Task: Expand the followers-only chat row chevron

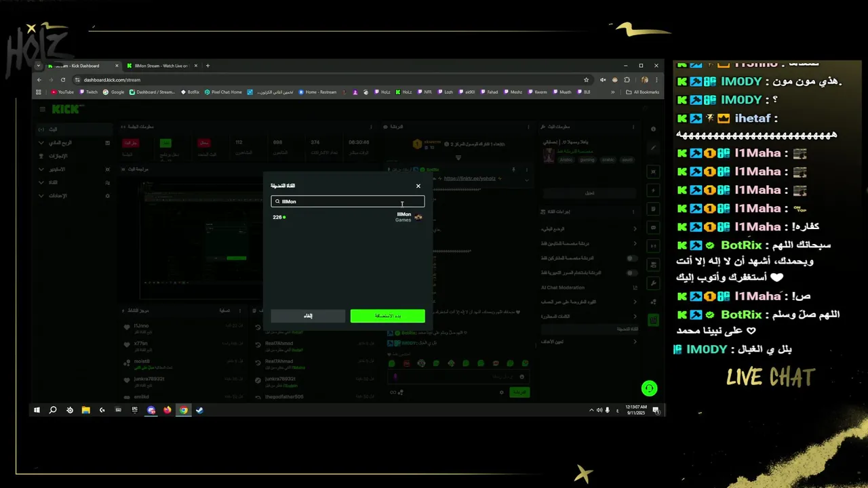Action: [635, 243]
